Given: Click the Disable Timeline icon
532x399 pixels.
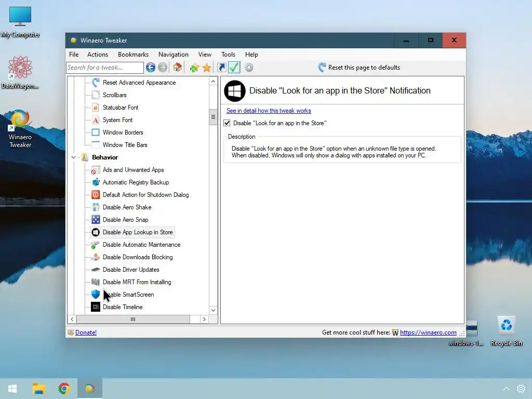Looking at the screenshot, I should tap(96, 307).
